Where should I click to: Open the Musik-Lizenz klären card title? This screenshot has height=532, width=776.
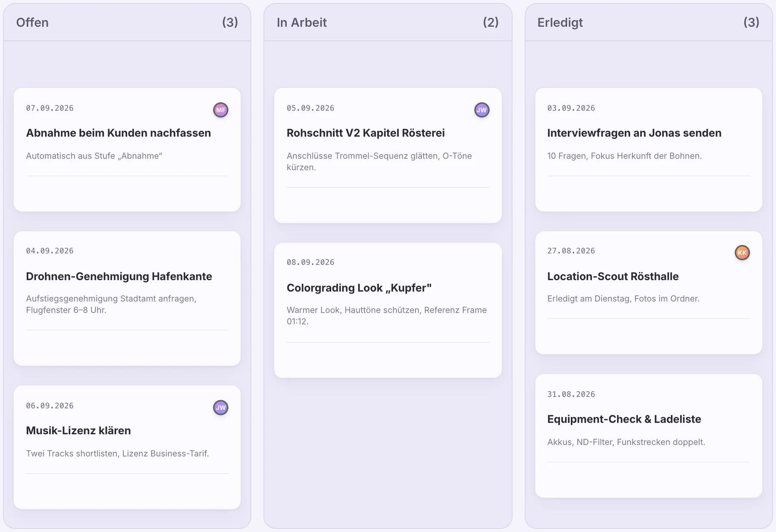point(78,430)
